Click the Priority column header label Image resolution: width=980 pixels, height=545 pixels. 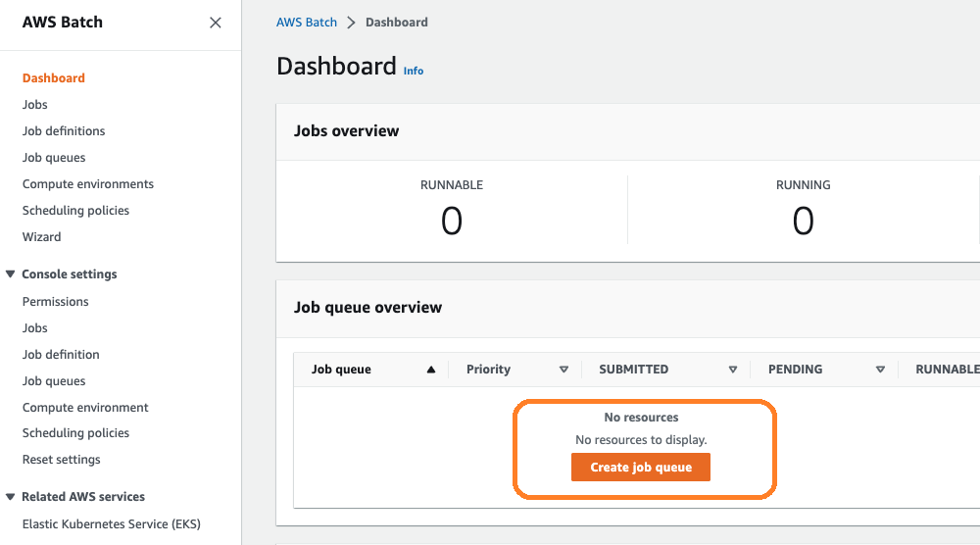pos(488,370)
